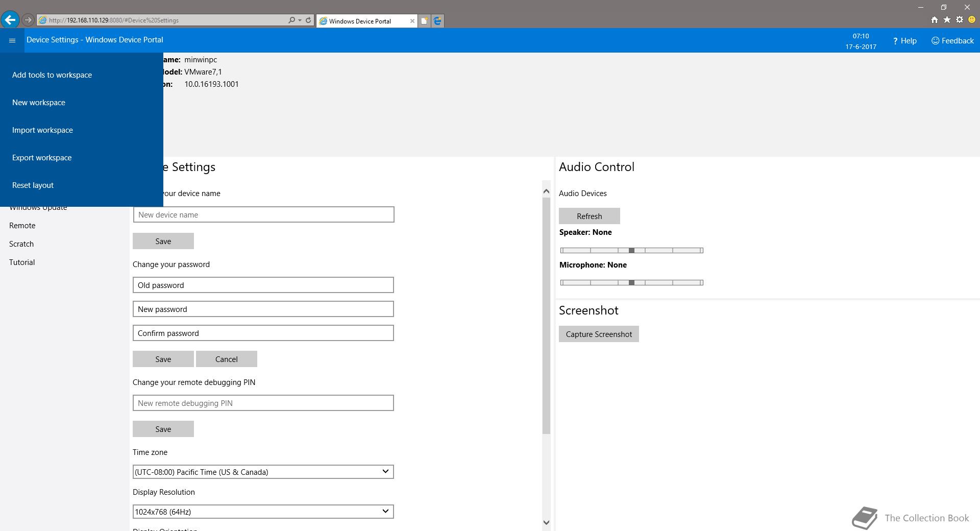Cancel the password change
Screen dimensions: 980x531
click(227, 359)
